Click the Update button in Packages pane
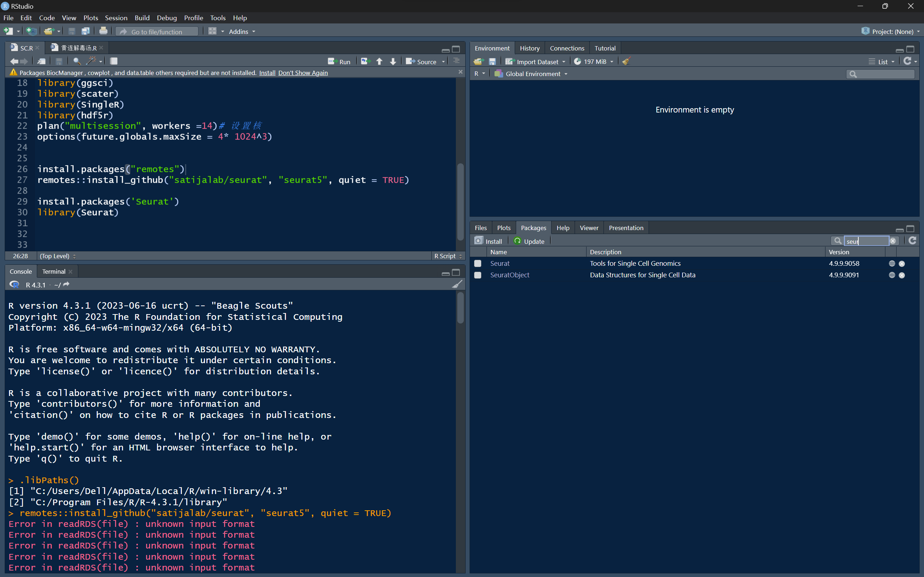This screenshot has height=577, width=924. tap(529, 241)
